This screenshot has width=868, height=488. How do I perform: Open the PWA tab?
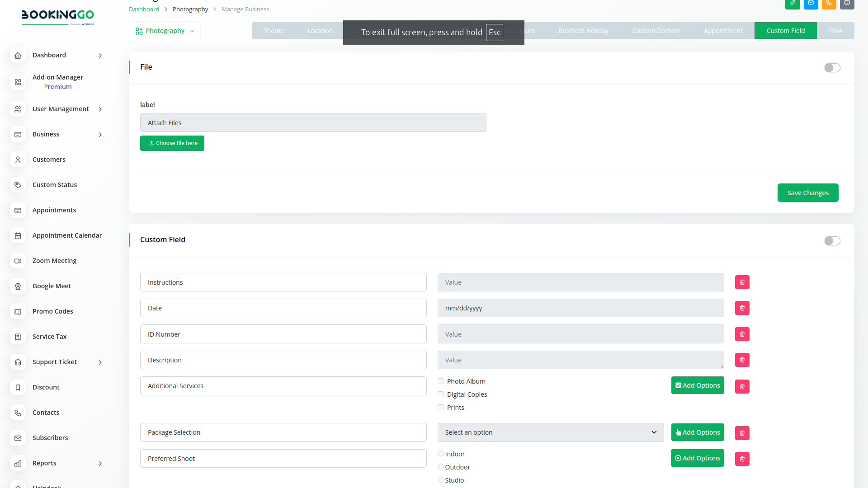(835, 31)
